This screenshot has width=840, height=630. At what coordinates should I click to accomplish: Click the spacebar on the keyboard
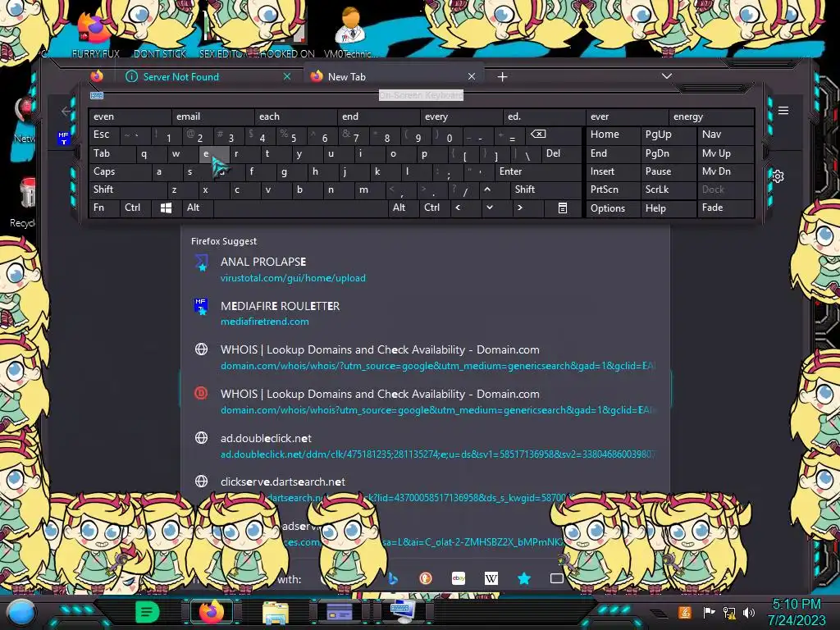click(x=300, y=208)
